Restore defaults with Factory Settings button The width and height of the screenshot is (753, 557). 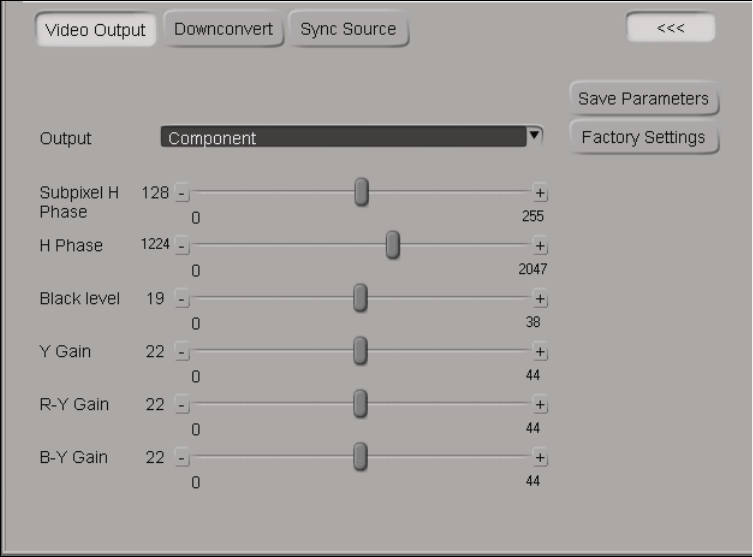[x=643, y=137]
